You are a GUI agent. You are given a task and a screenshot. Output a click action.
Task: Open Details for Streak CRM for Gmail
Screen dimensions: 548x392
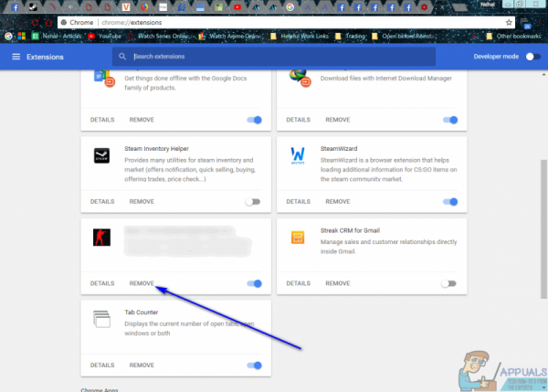pos(298,283)
